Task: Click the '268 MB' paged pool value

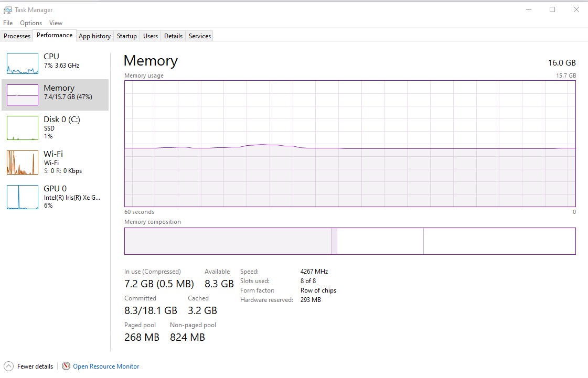Action: [142, 337]
